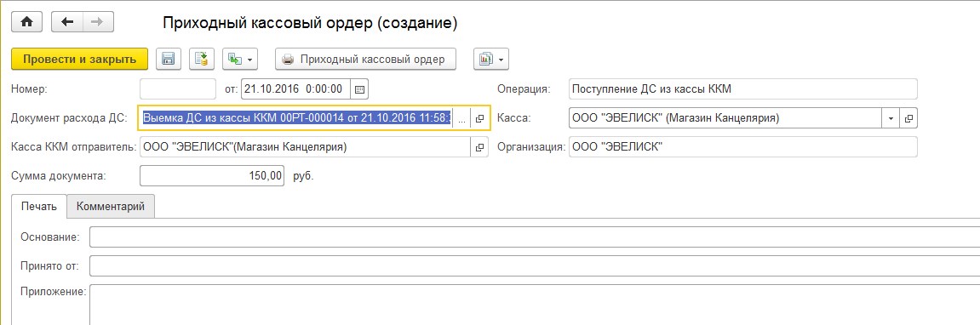The width and height of the screenshot is (980, 325).
Task: Click the Принято от: label
Action: (49, 266)
